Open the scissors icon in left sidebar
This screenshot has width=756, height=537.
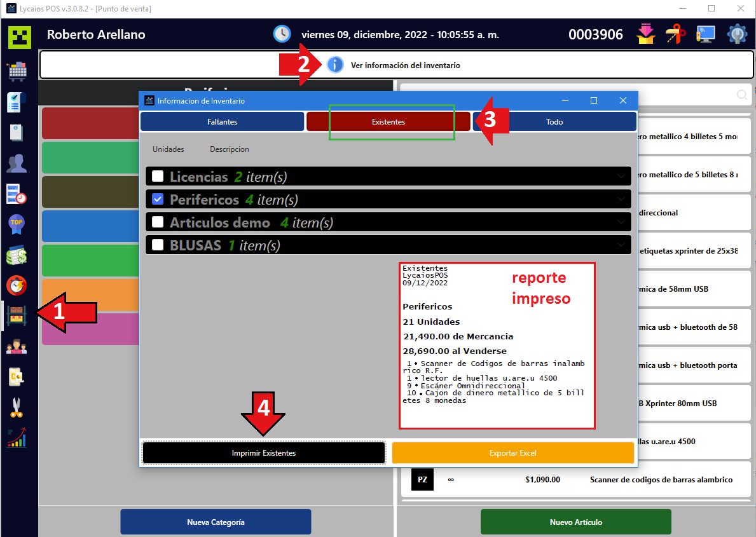[17, 407]
